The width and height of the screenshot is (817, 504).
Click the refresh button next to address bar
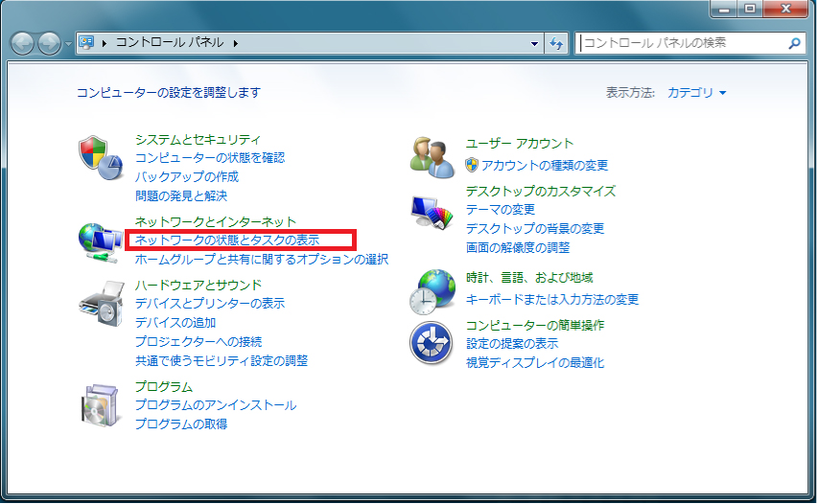tap(556, 43)
